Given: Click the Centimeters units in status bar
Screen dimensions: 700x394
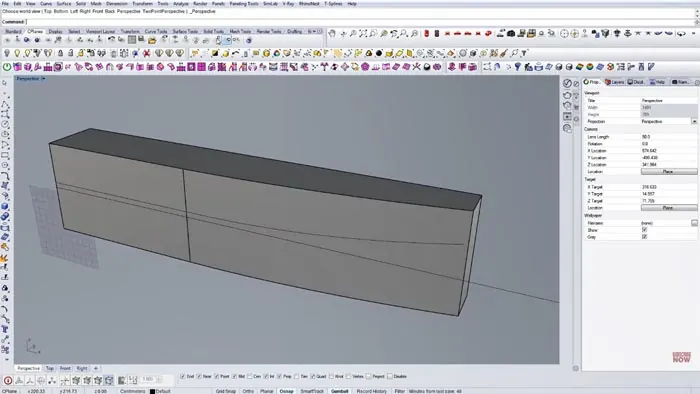Looking at the screenshot, I should 133,391.
